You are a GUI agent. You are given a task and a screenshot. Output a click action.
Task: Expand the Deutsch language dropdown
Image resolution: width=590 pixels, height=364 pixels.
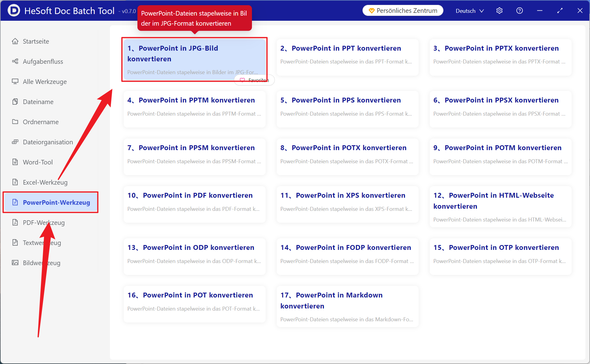point(469,11)
